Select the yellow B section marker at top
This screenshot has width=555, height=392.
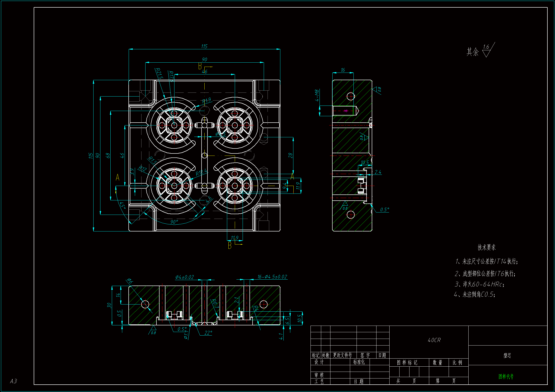point(200,66)
